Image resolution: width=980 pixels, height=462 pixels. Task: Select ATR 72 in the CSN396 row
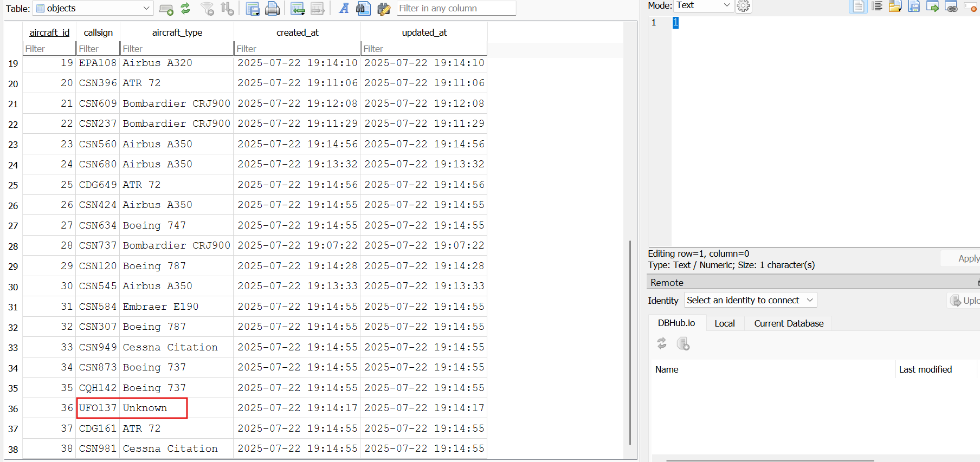(x=177, y=83)
